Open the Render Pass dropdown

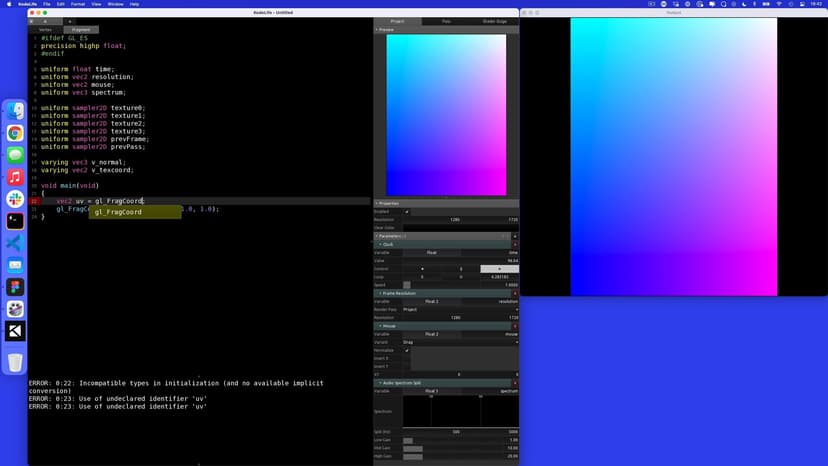460,309
